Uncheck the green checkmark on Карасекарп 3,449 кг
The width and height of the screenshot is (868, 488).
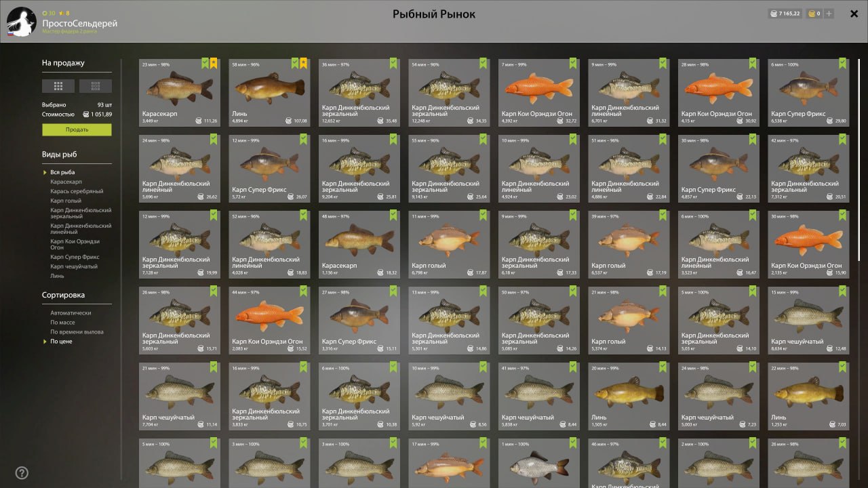205,63
